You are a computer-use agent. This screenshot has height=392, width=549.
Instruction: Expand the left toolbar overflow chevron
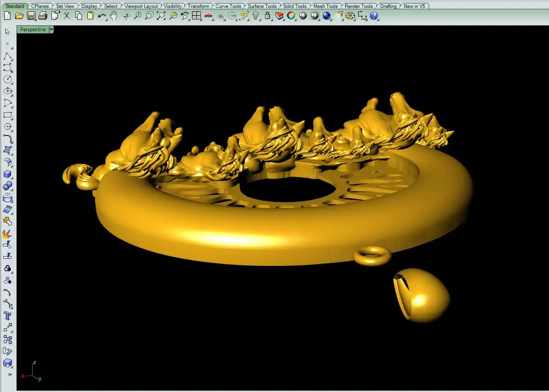point(10,375)
